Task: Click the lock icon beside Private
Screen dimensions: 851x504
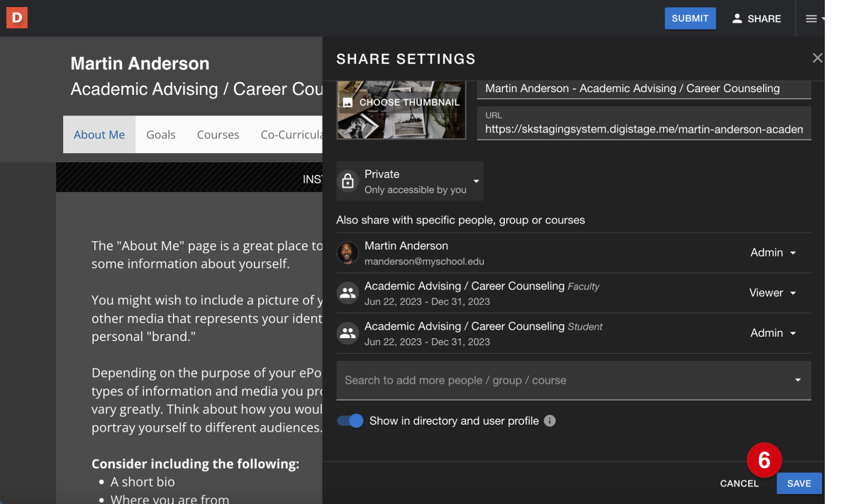Action: (x=347, y=181)
